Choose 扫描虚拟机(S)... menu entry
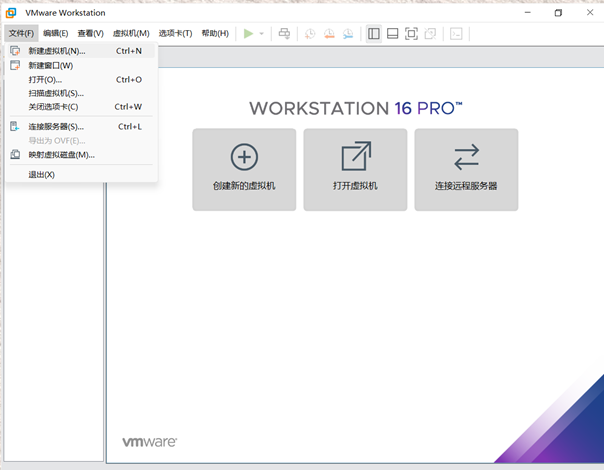Image resolution: width=604 pixels, height=470 pixels. coord(81,93)
